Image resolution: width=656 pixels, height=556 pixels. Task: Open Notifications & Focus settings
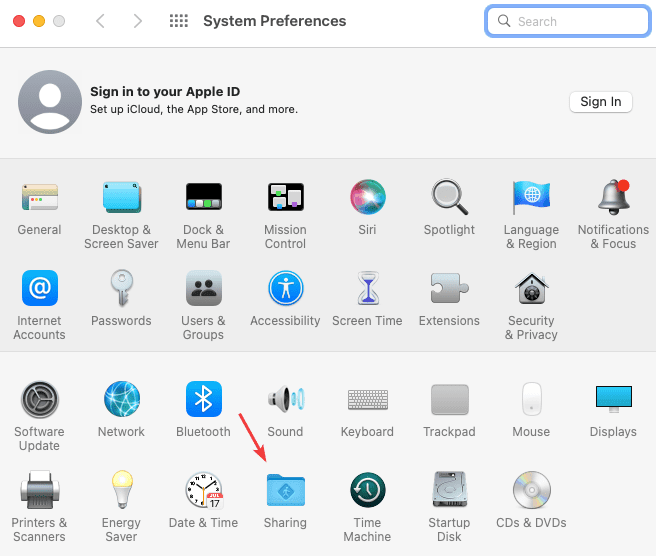(x=613, y=198)
